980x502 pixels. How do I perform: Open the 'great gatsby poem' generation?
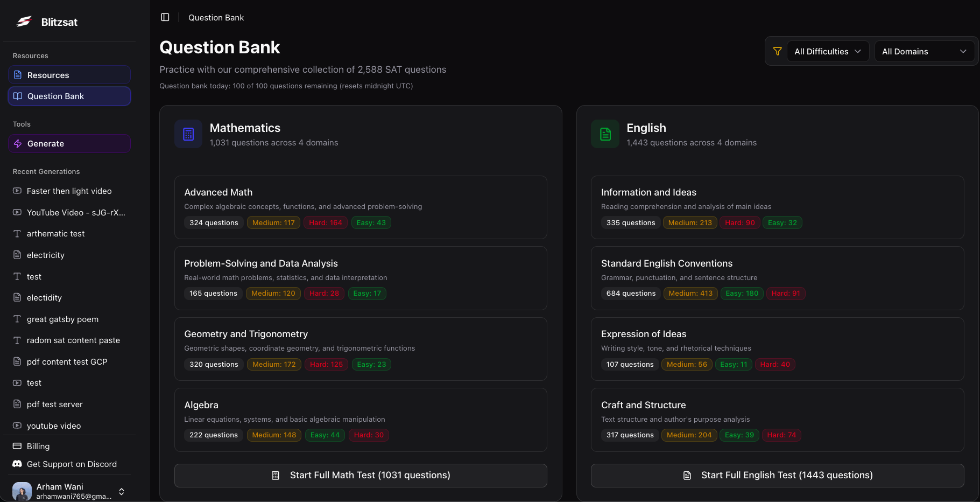click(x=62, y=319)
